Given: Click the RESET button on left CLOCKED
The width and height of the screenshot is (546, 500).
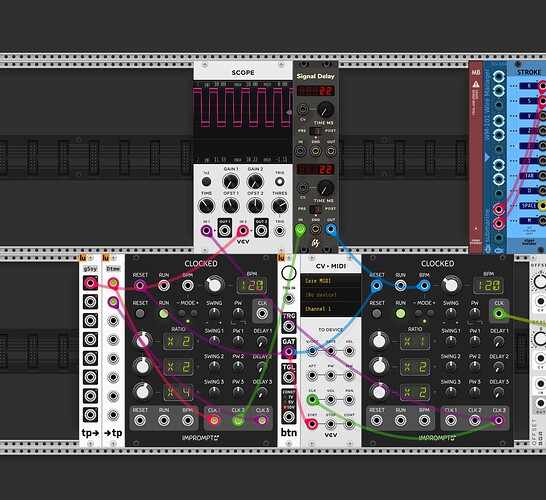Looking at the screenshot, I should click(140, 313).
